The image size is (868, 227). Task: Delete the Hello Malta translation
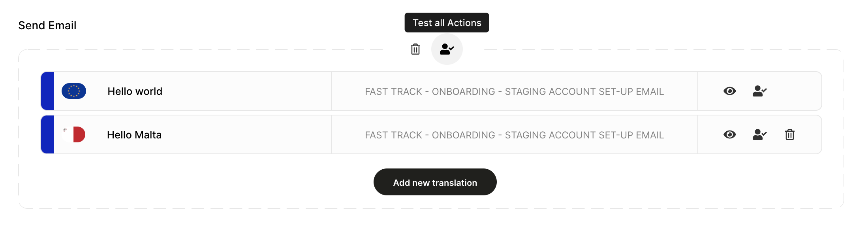pos(789,135)
